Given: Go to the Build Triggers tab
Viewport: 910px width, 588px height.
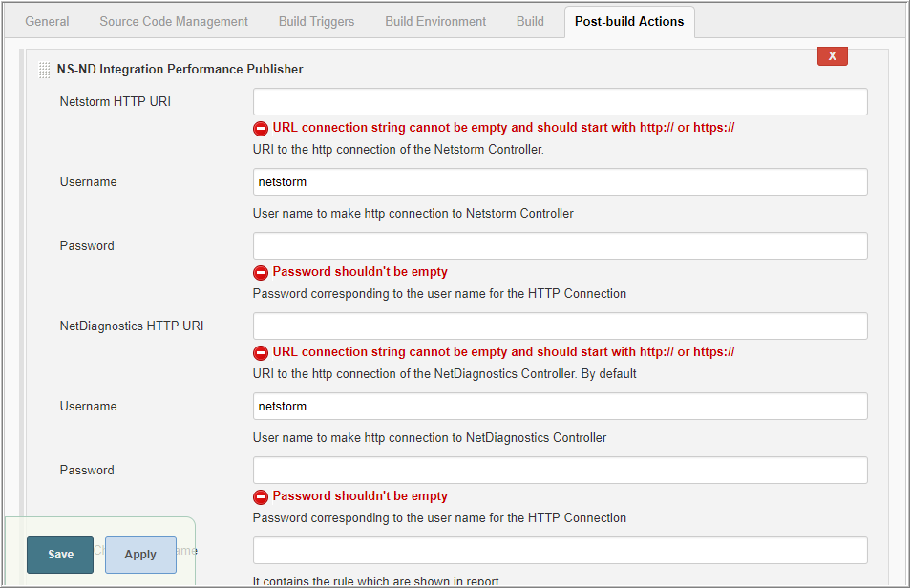Looking at the screenshot, I should coord(316,21).
